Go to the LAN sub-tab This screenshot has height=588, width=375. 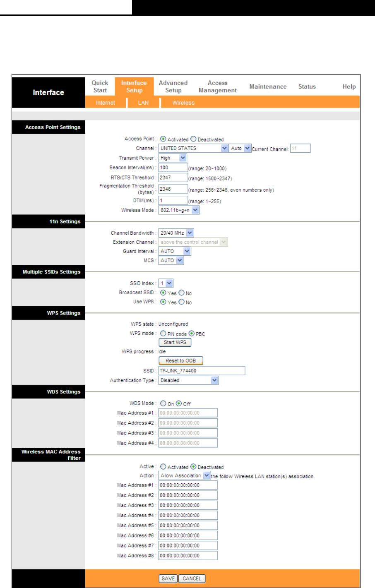pos(143,103)
